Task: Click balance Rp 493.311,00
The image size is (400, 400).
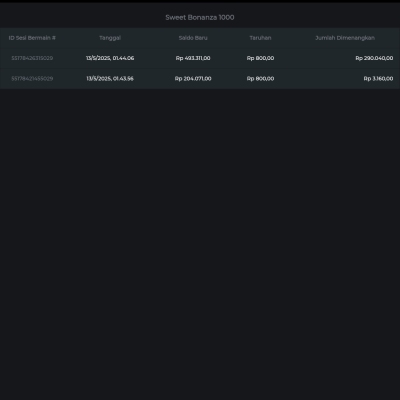Action: (193, 58)
